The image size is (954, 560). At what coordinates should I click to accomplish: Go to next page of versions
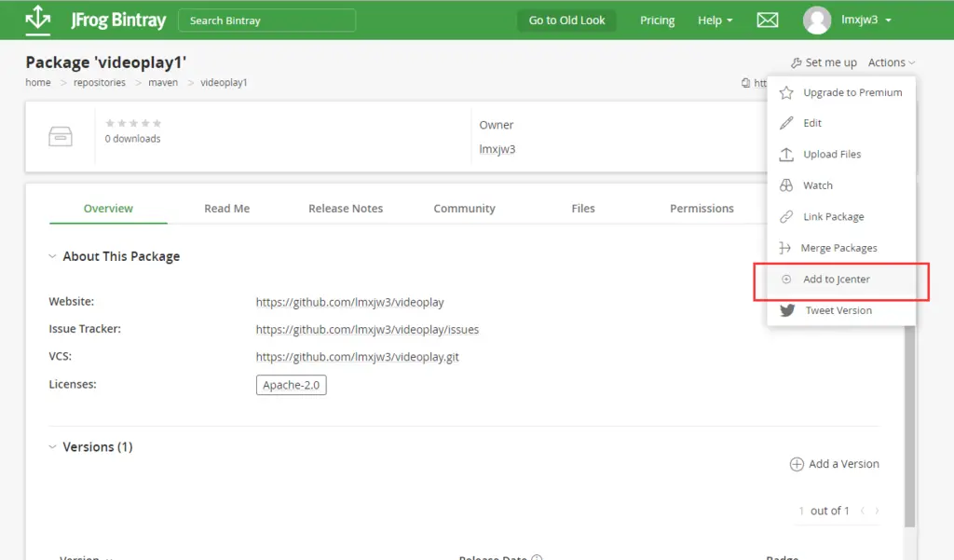click(x=877, y=511)
